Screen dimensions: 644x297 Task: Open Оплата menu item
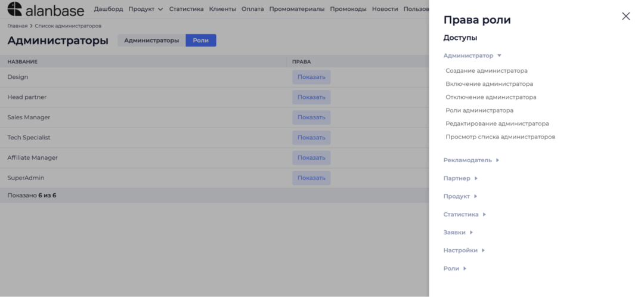[x=253, y=9]
